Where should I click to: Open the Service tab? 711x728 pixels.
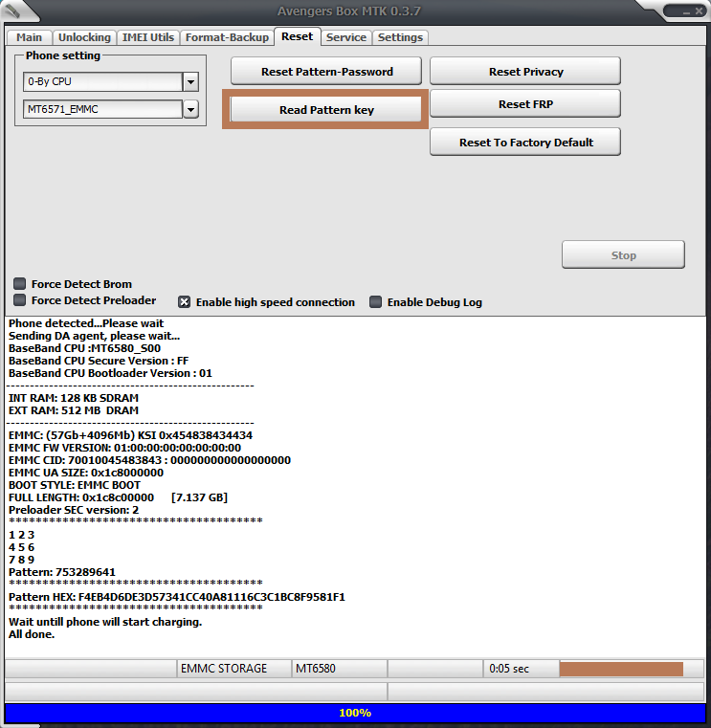[x=346, y=37]
